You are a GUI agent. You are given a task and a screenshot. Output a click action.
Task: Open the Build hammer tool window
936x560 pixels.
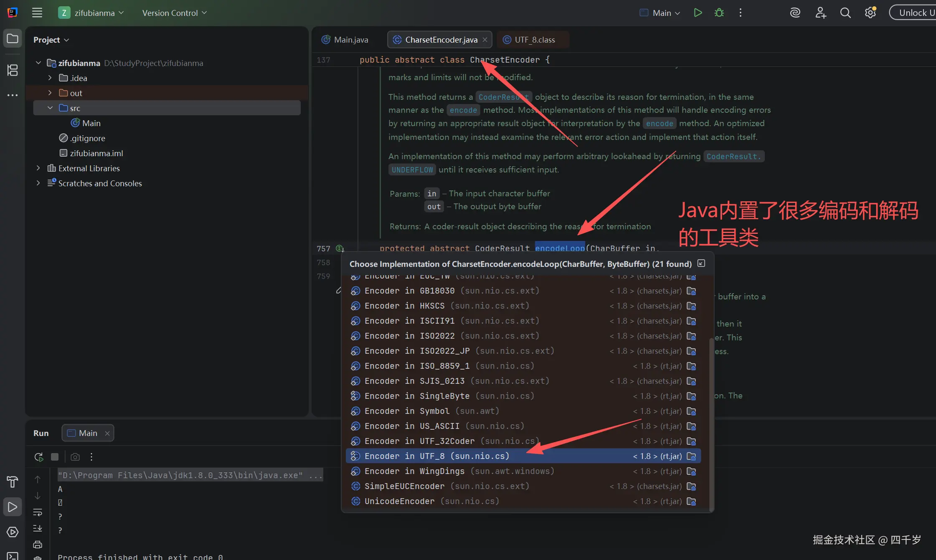[13, 481]
